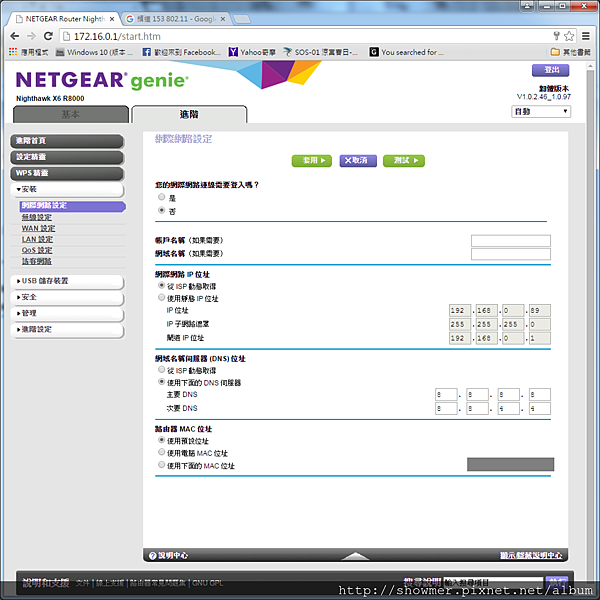Close the Google search tab
This screenshot has height=600, width=600.
[x=223, y=19]
